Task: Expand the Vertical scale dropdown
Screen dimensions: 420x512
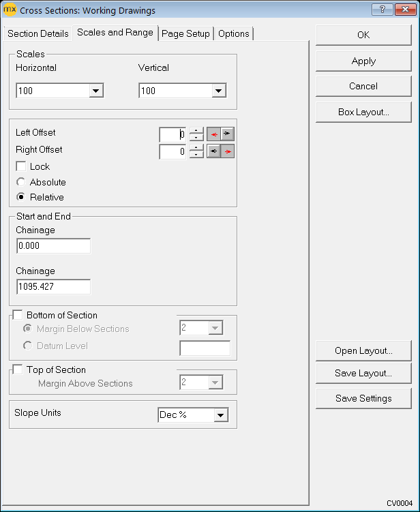Action: point(219,91)
